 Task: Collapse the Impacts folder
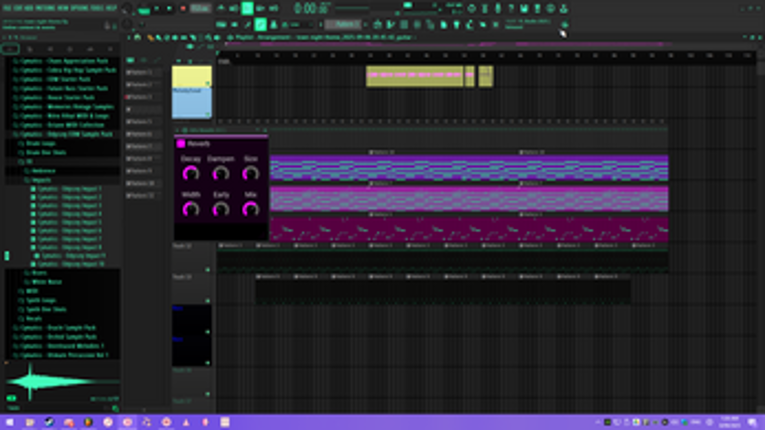(x=40, y=180)
